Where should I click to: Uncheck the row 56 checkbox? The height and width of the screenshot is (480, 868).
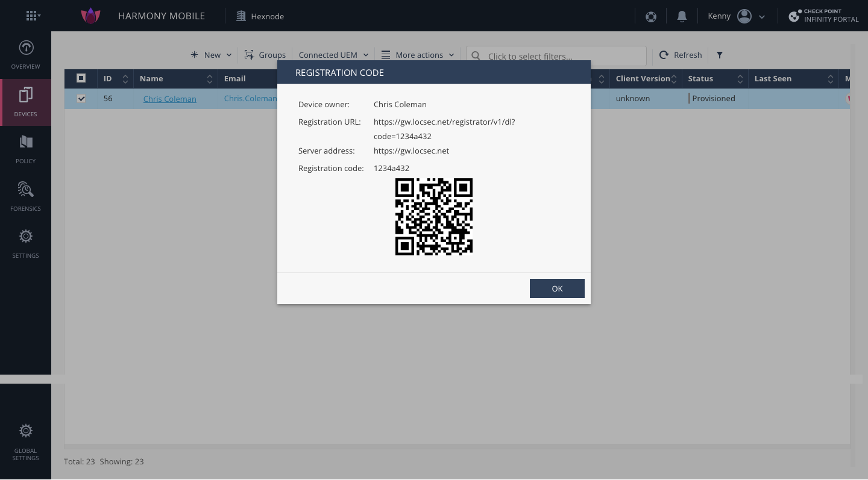(81, 99)
